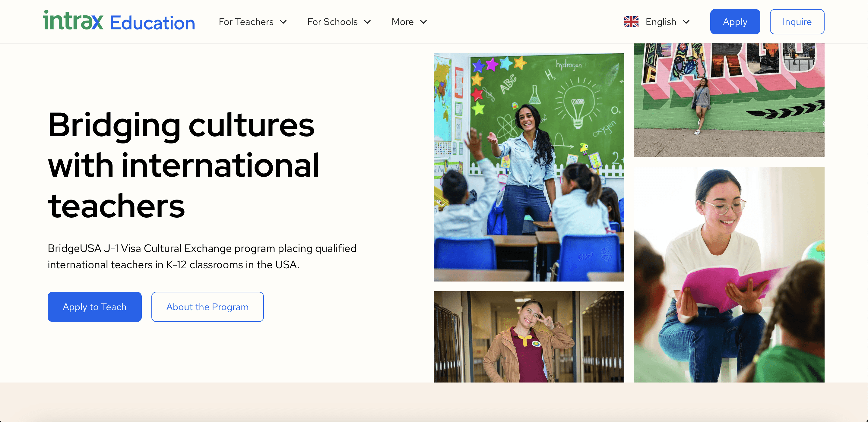This screenshot has width=868, height=422.
Task: Click the For Schools chevron arrow
Action: point(367,22)
